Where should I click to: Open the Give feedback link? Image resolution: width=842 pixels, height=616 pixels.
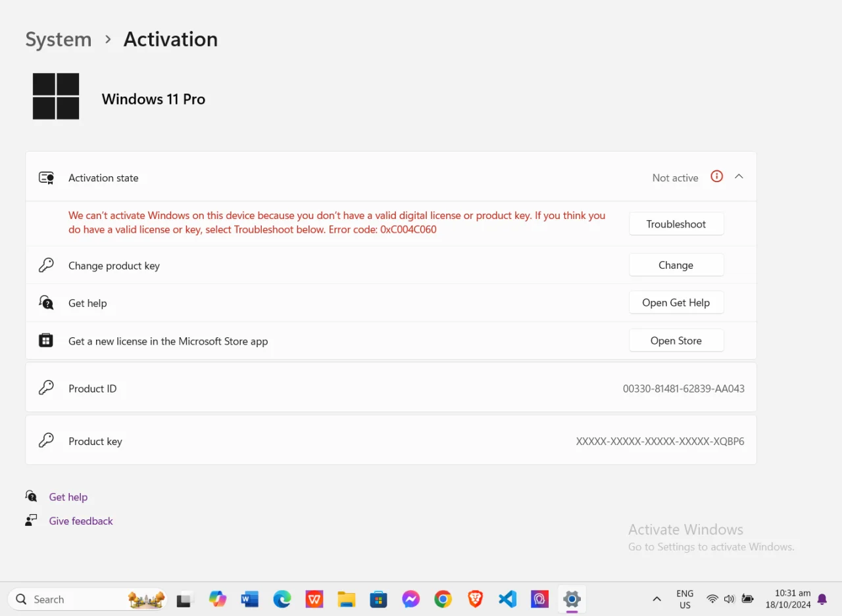pos(81,521)
